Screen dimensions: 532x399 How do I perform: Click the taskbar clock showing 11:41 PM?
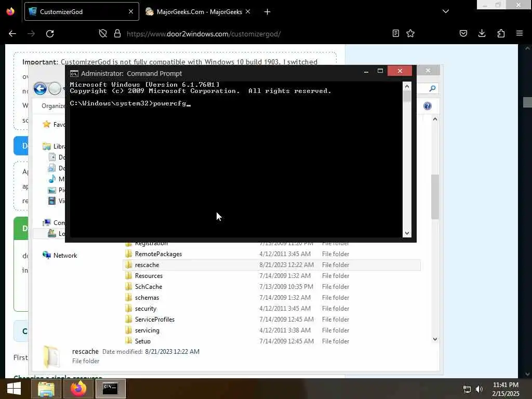(x=506, y=385)
